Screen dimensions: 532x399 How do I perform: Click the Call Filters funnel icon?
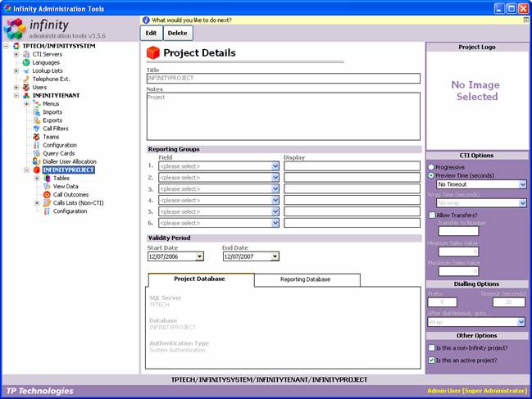coord(37,129)
